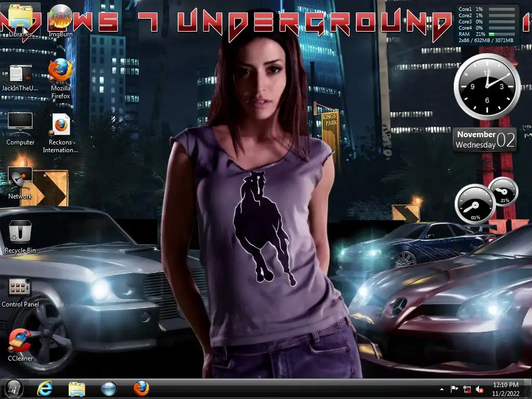Click the RAM 21% usage row
Image resolution: width=532 pixels, height=399 pixels.
(486, 34)
